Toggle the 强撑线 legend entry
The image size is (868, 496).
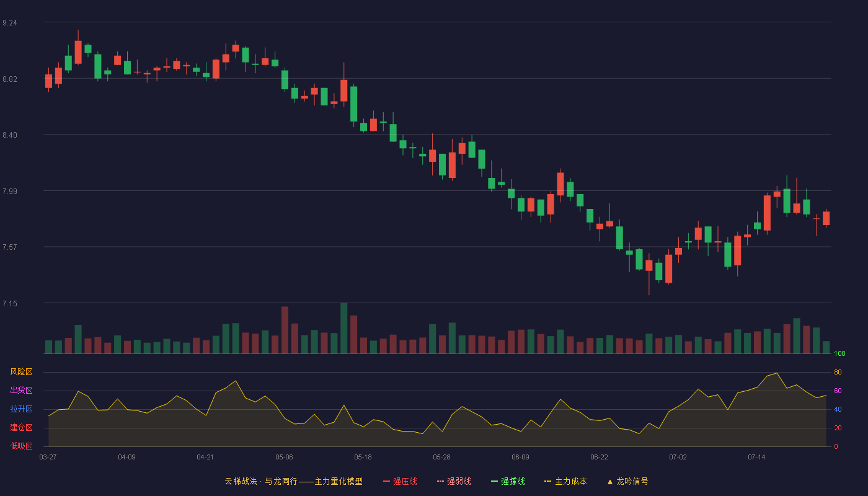(508, 481)
